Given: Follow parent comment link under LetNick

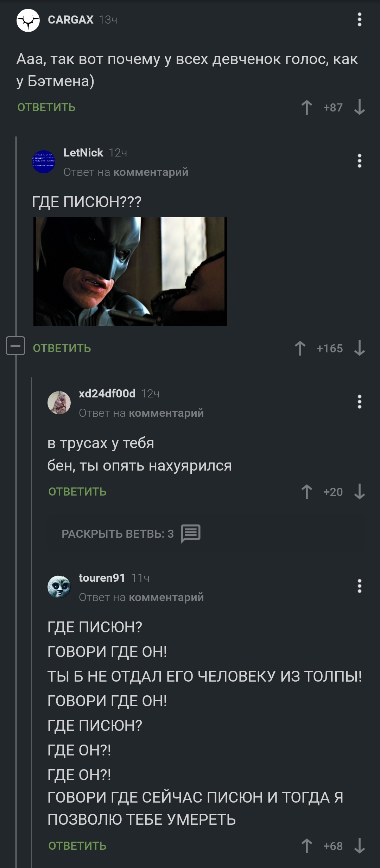Looking at the screenshot, I should tap(151, 172).
